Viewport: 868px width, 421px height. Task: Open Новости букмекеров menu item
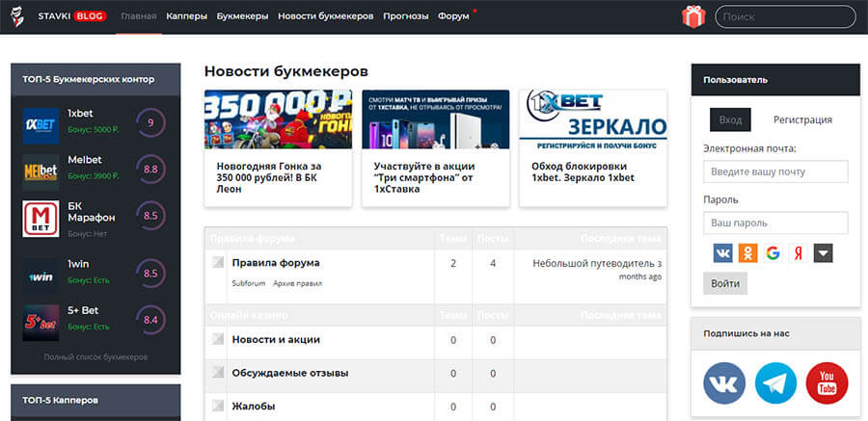pyautogui.click(x=326, y=16)
